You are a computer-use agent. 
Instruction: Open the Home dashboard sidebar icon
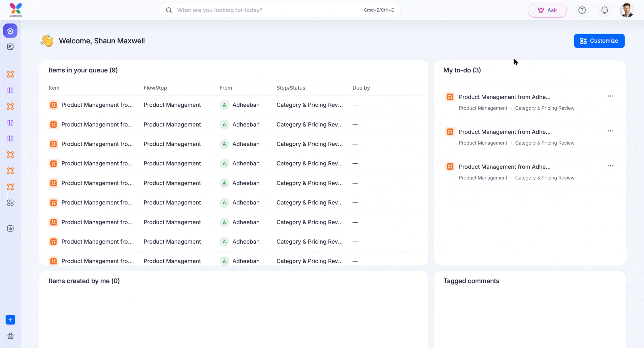coord(10,31)
